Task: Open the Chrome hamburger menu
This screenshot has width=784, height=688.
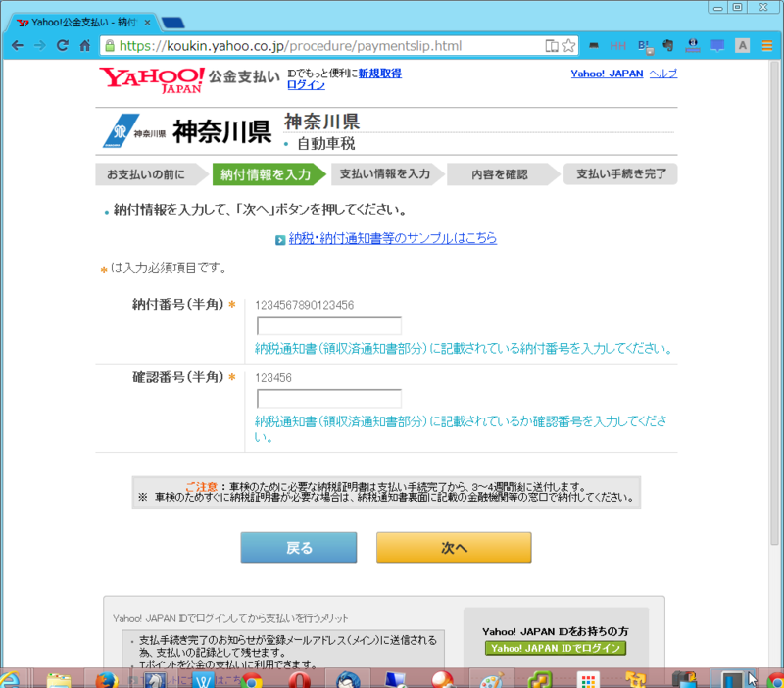Action: click(x=767, y=46)
